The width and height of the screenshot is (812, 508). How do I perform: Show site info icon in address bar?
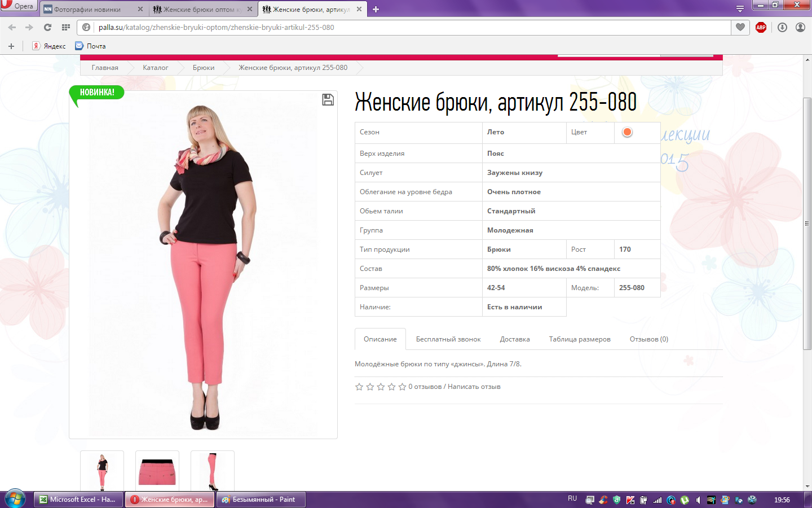[x=86, y=27]
